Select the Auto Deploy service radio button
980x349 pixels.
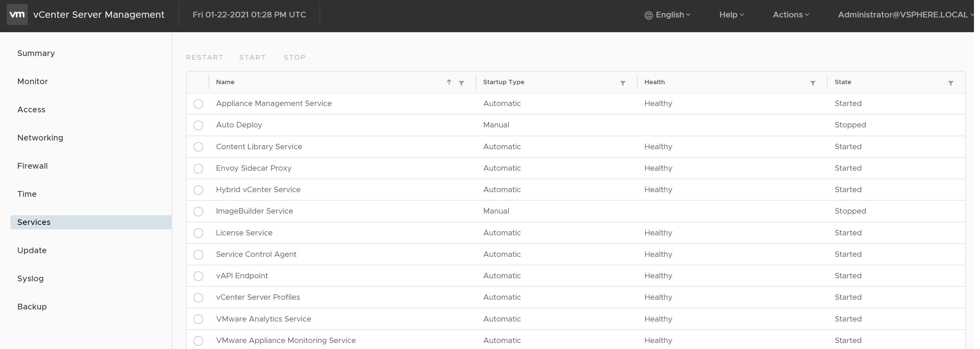[198, 125]
